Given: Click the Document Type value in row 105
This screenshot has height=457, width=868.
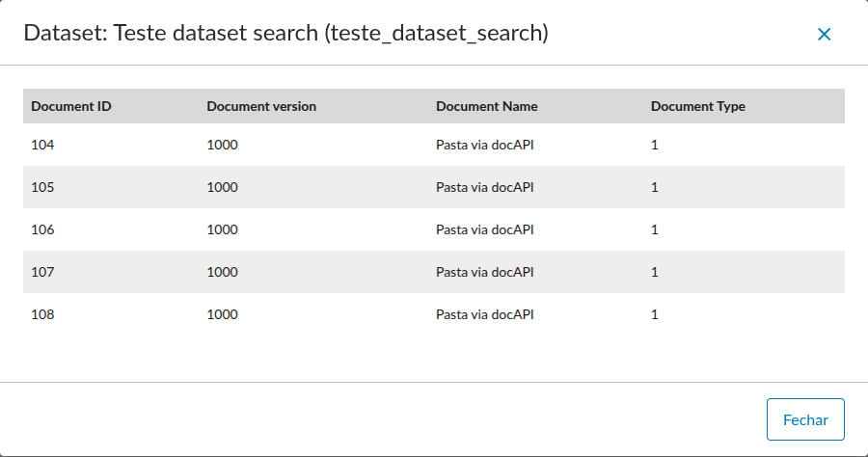Looking at the screenshot, I should click(655, 187).
